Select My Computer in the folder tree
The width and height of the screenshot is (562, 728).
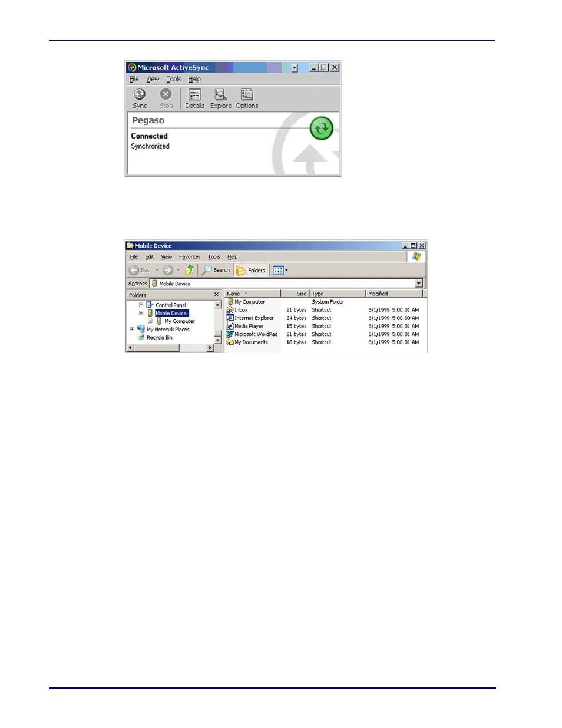click(x=180, y=321)
